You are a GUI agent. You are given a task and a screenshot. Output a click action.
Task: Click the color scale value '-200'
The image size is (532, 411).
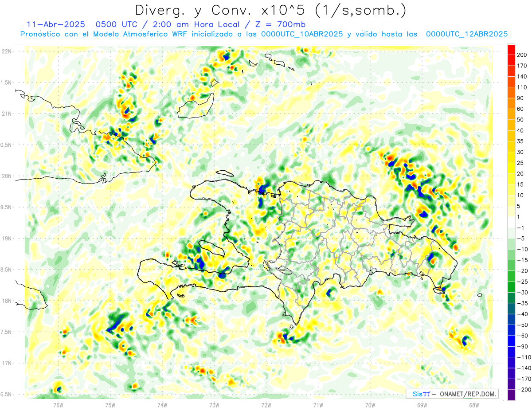pyautogui.click(x=524, y=389)
